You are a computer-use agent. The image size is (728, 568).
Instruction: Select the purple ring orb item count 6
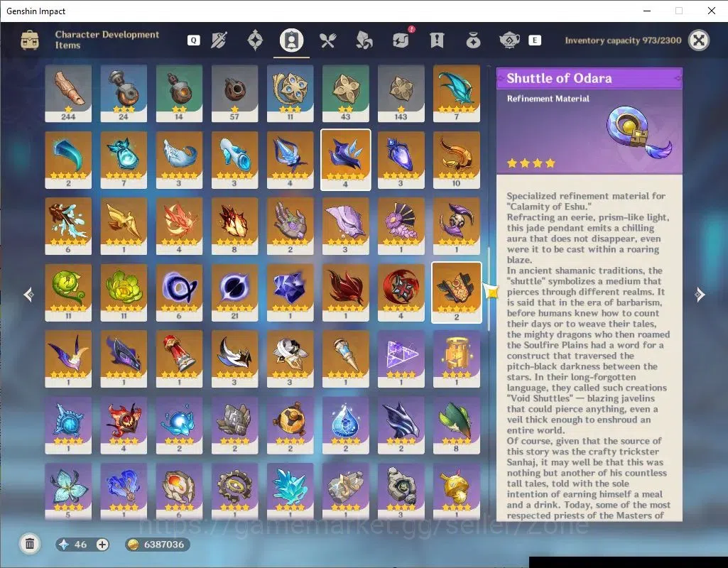coord(179,293)
